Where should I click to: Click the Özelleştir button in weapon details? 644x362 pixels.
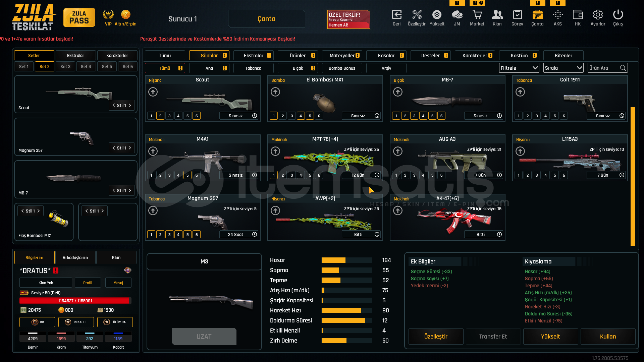tap(436, 337)
